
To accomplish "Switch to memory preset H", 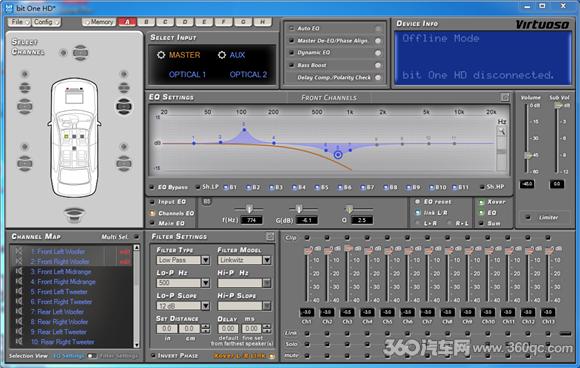I will point(262,22).
